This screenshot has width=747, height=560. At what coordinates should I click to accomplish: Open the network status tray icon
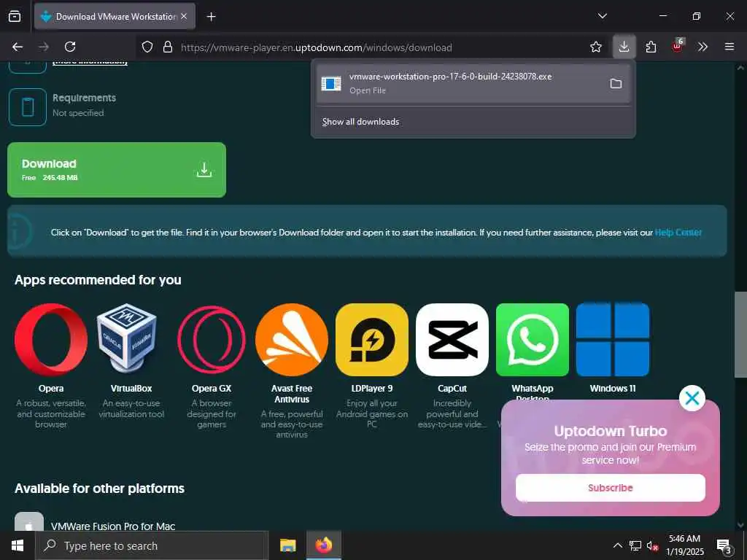click(x=635, y=545)
